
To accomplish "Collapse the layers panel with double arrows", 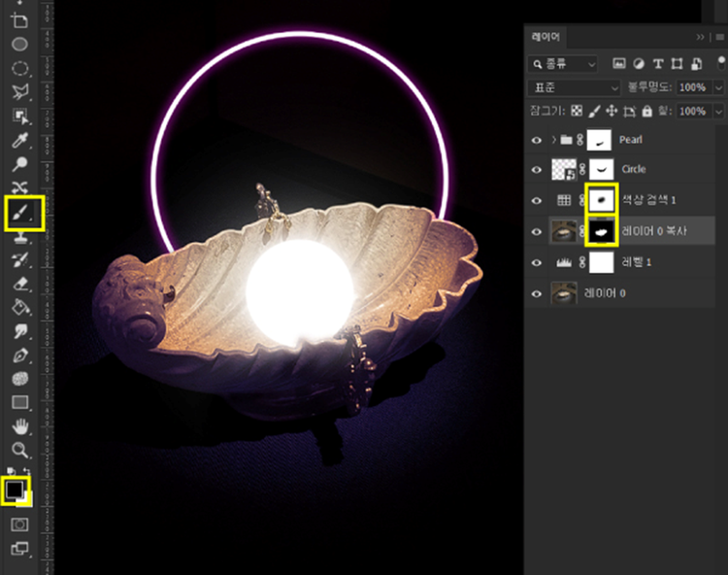I will pos(700,37).
